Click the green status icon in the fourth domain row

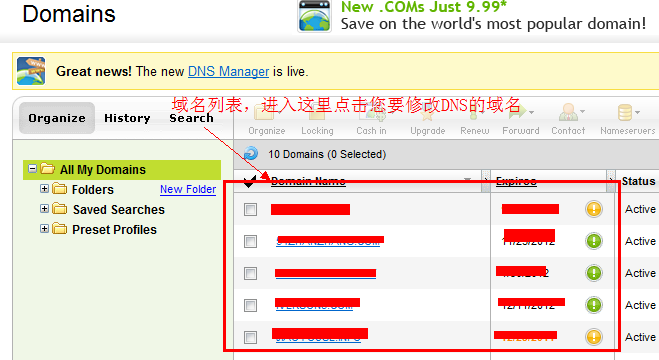click(x=593, y=305)
